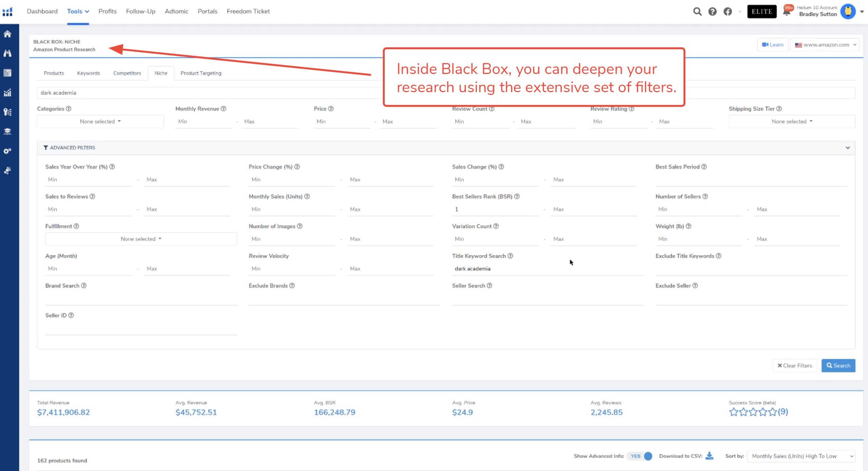The width and height of the screenshot is (868, 471).
Task: Click the home icon in left sidebar
Action: pos(7,34)
